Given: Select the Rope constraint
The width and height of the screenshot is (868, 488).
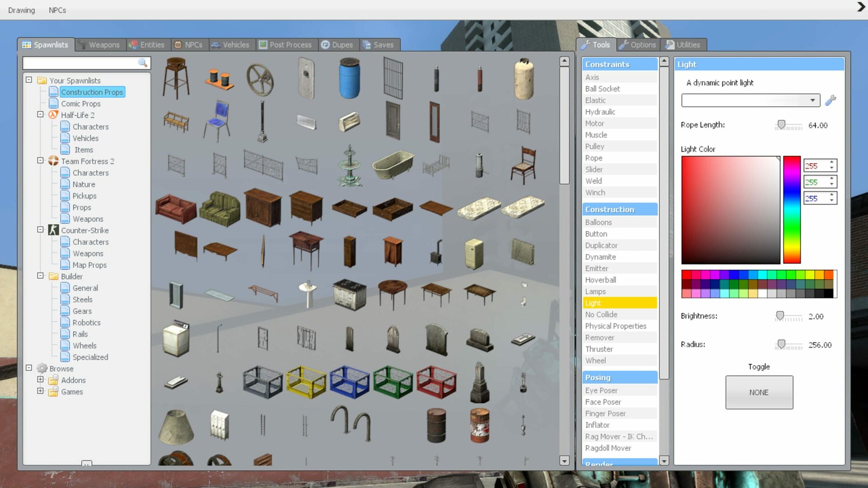Looking at the screenshot, I should pos(594,157).
